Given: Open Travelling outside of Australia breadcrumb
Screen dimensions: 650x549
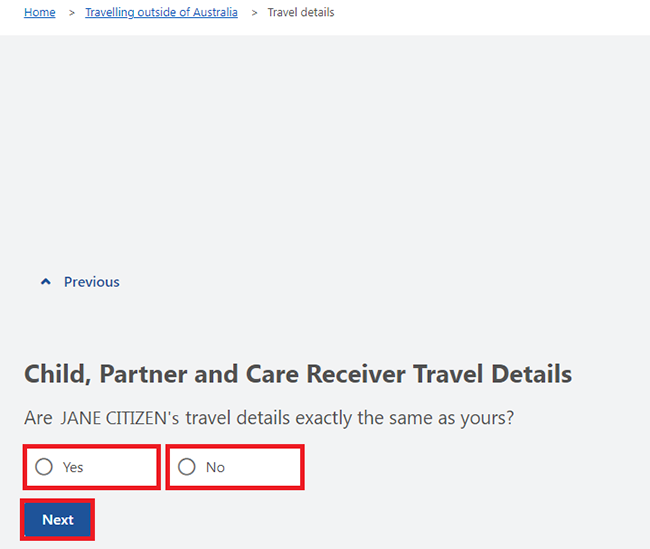Looking at the screenshot, I should 161,12.
